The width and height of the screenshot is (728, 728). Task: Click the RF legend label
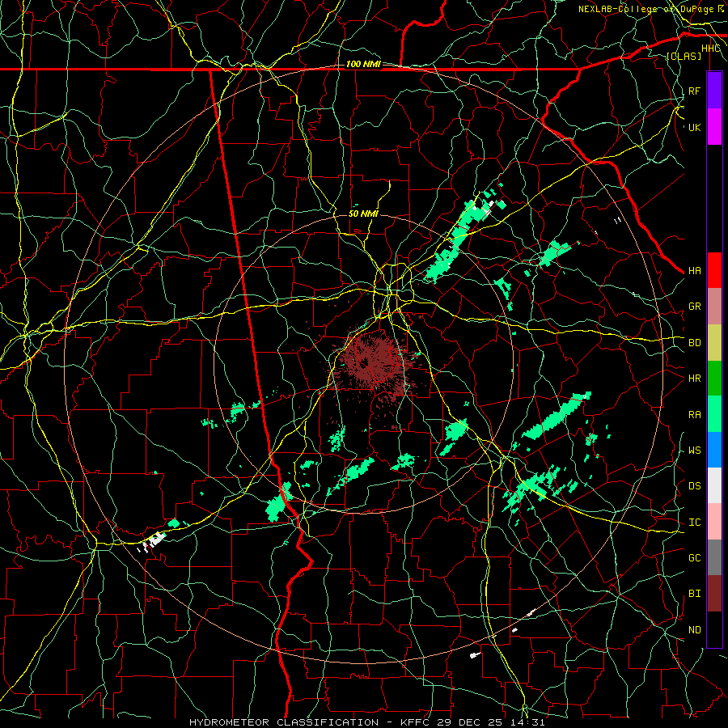(694, 91)
